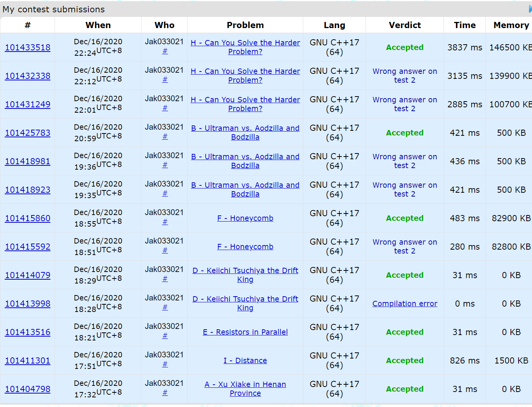Click the # link under Jak033021 for submission 101433518
Screen dimensions: 532x407
(165, 51)
